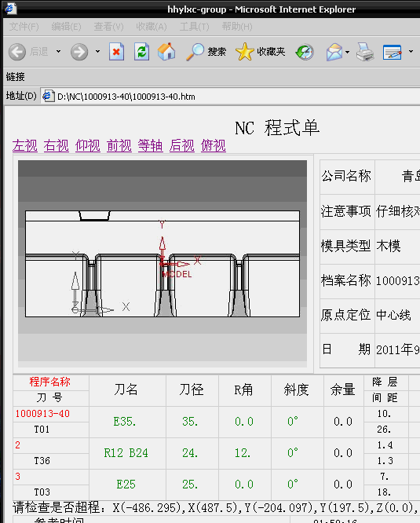
Task: Open Favorites (收藏夹) star button
Action: click(x=261, y=52)
